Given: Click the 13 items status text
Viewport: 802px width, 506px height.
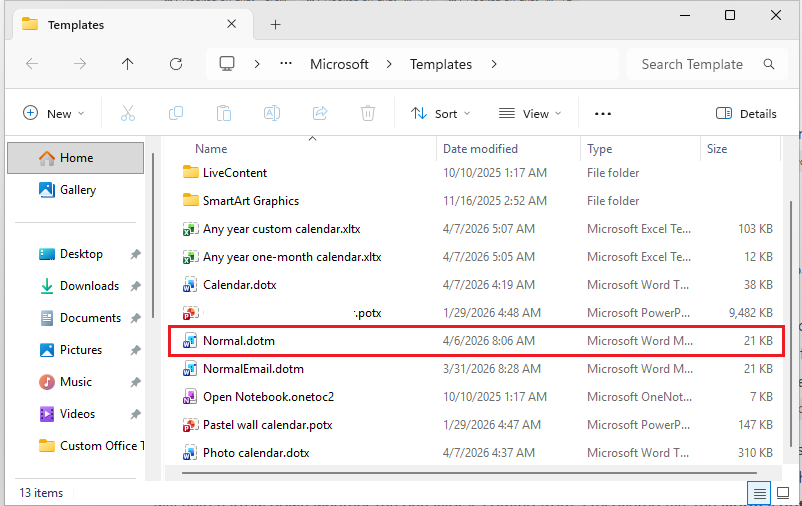Looking at the screenshot, I should 41,493.
